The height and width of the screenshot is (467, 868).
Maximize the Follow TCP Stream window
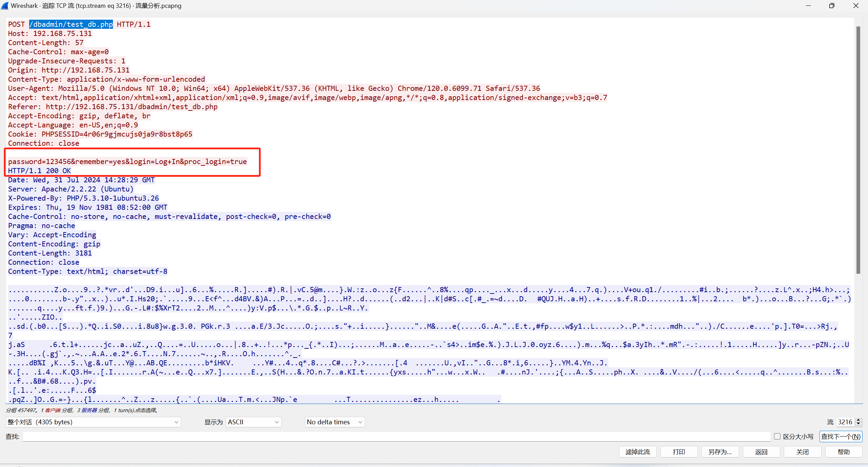[832, 6]
